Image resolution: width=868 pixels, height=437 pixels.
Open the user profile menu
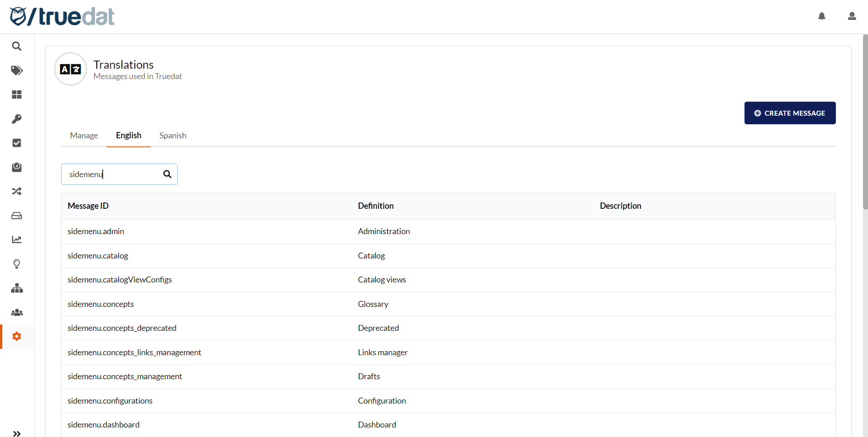pos(852,16)
